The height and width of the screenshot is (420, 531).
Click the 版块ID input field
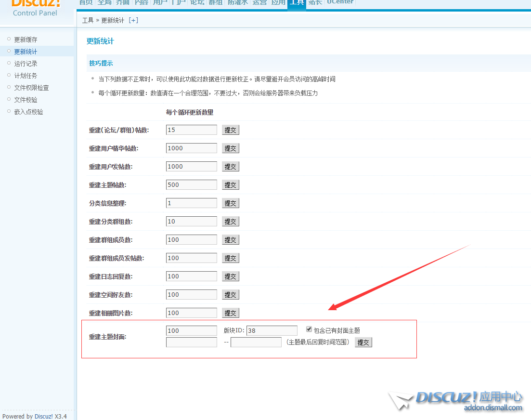click(x=272, y=331)
